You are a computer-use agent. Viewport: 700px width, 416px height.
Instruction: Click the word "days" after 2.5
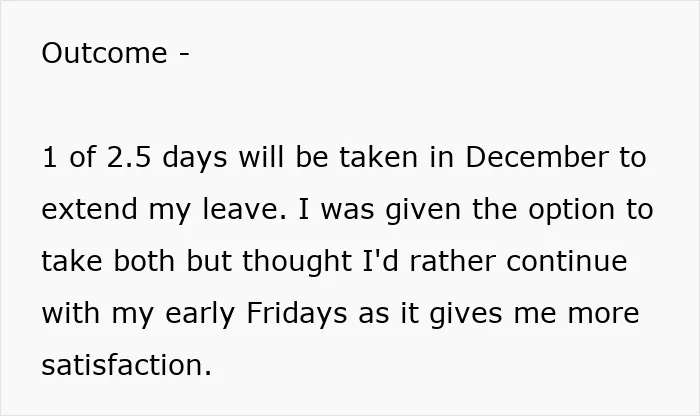(x=195, y=158)
